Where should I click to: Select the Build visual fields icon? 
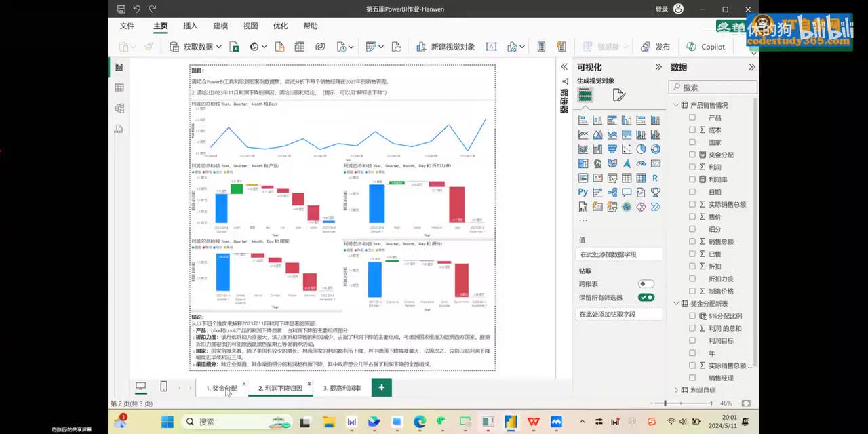pos(585,96)
